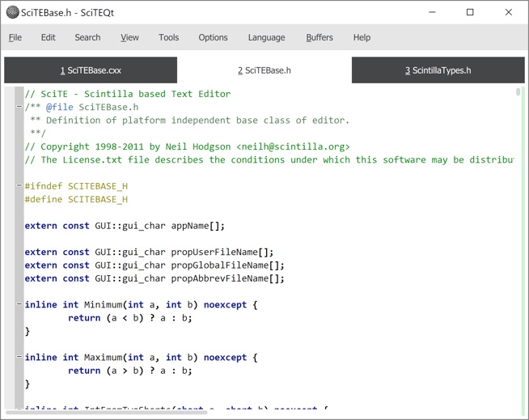Click the '// SciTE - Scintilla based Text Editor' line
This screenshot has height=420, width=529.
128,94
